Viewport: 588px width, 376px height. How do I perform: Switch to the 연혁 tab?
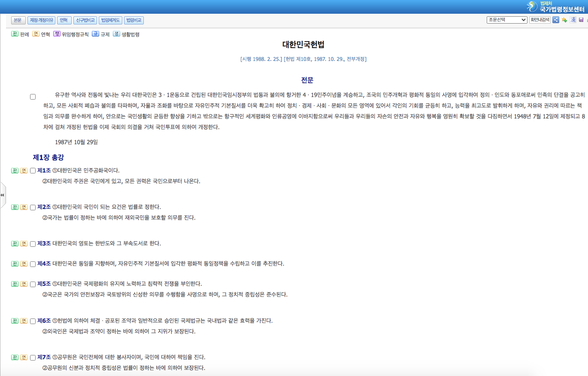click(x=64, y=20)
